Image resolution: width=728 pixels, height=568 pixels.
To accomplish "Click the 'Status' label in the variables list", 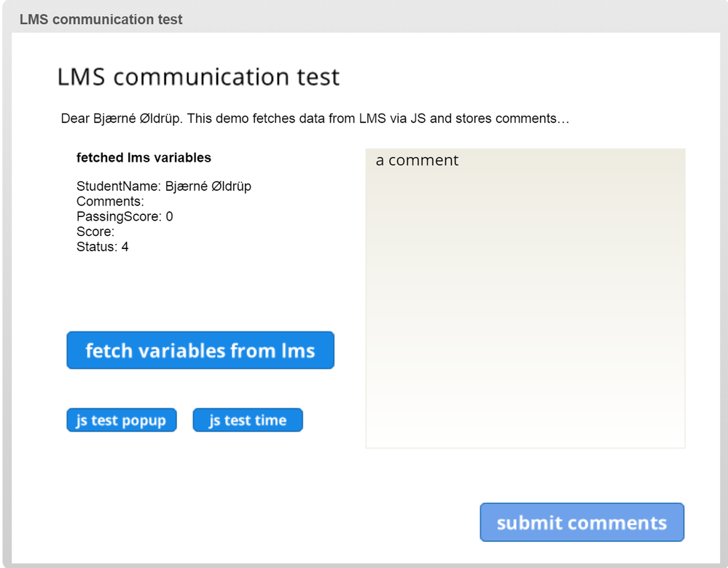I will tap(96, 247).
